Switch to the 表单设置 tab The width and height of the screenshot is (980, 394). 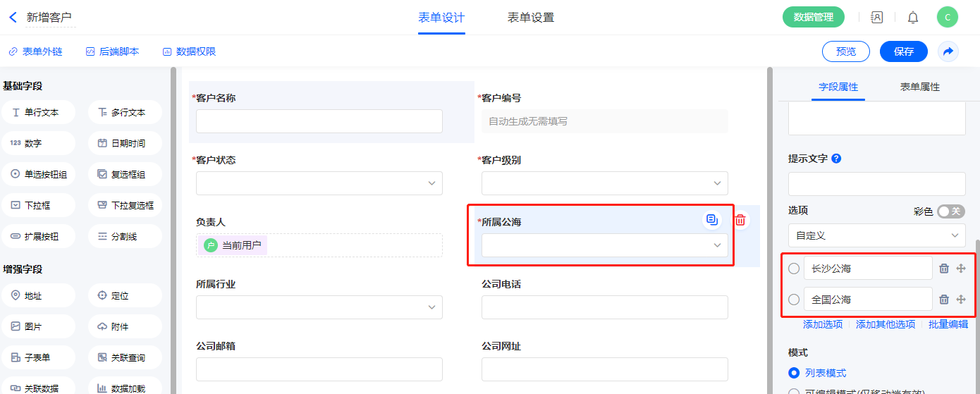point(530,18)
